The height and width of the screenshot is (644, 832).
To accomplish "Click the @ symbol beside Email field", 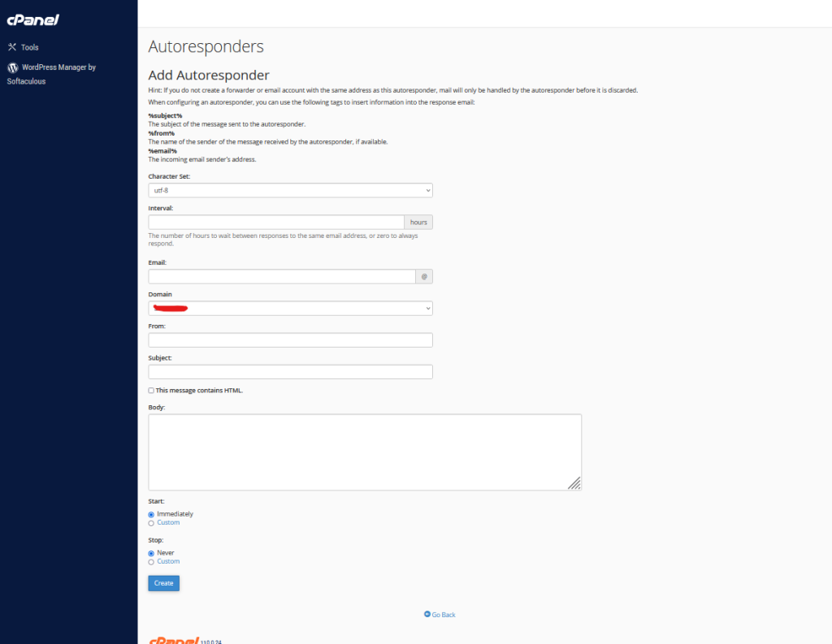I will coord(424,277).
